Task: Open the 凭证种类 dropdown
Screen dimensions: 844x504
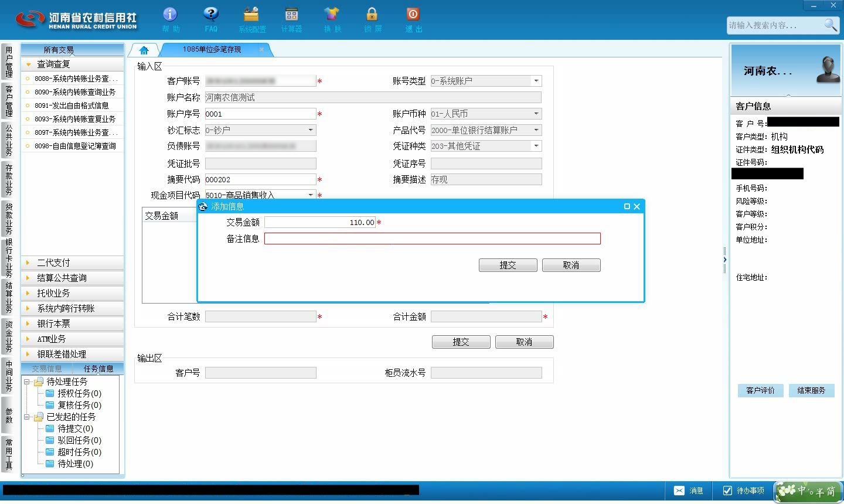Action: [x=536, y=146]
